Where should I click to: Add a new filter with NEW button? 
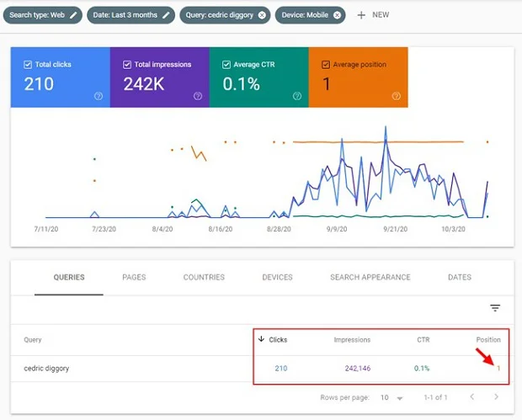373,15
